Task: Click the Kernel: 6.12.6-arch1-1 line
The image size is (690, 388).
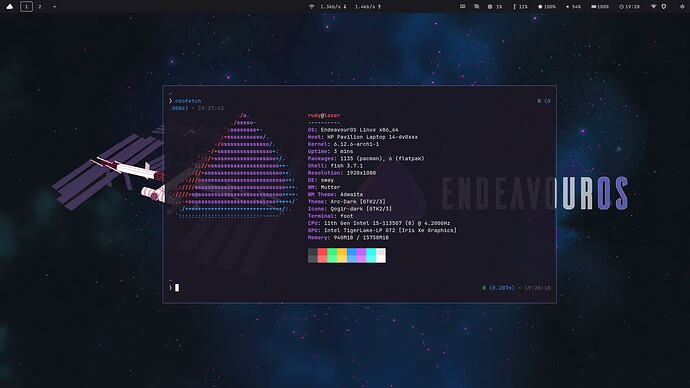Action: [343, 144]
